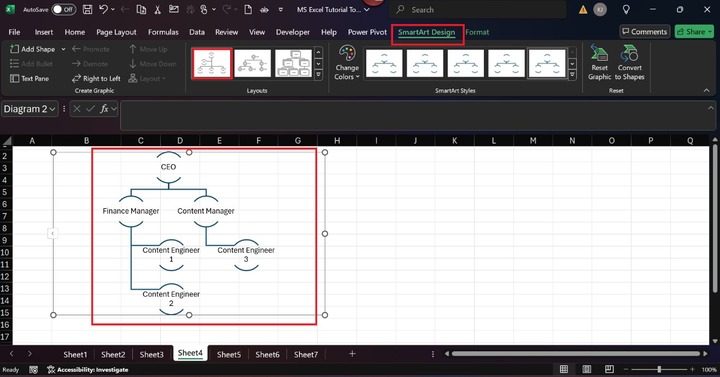Click the Cut scissors icon

[x=158, y=9]
